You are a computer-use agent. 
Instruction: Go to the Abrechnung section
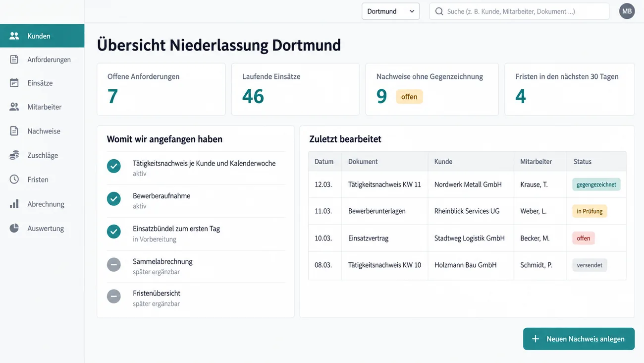tap(42, 204)
